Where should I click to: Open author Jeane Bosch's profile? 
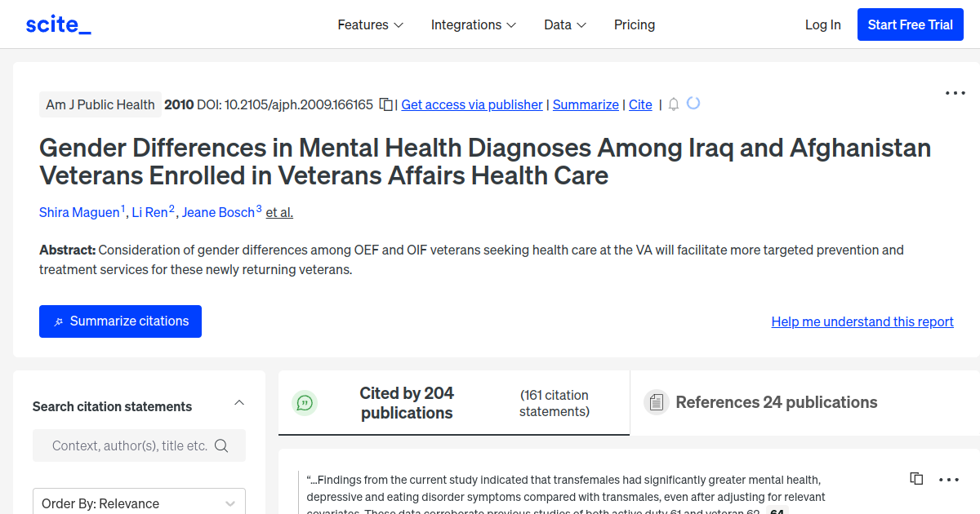tap(218, 212)
